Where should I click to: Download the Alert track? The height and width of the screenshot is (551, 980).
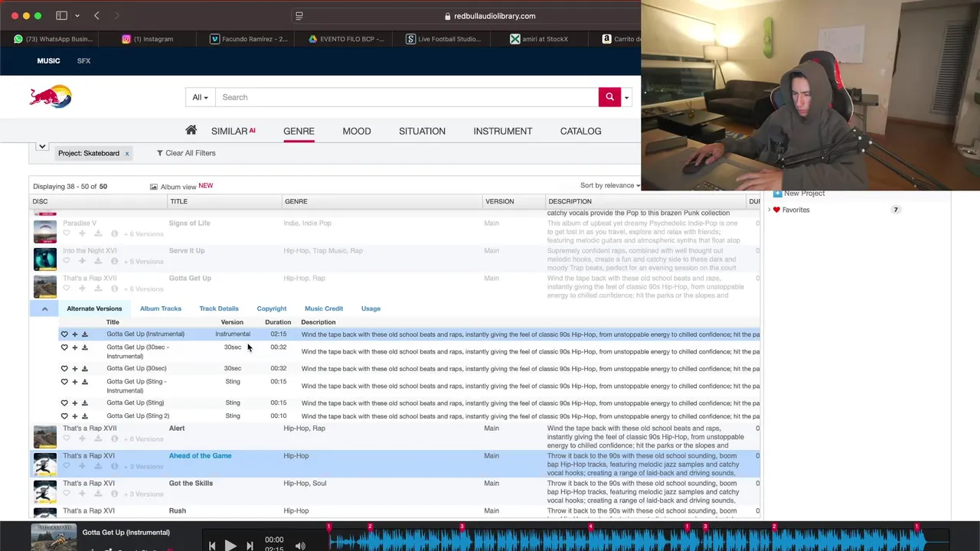[98, 439]
